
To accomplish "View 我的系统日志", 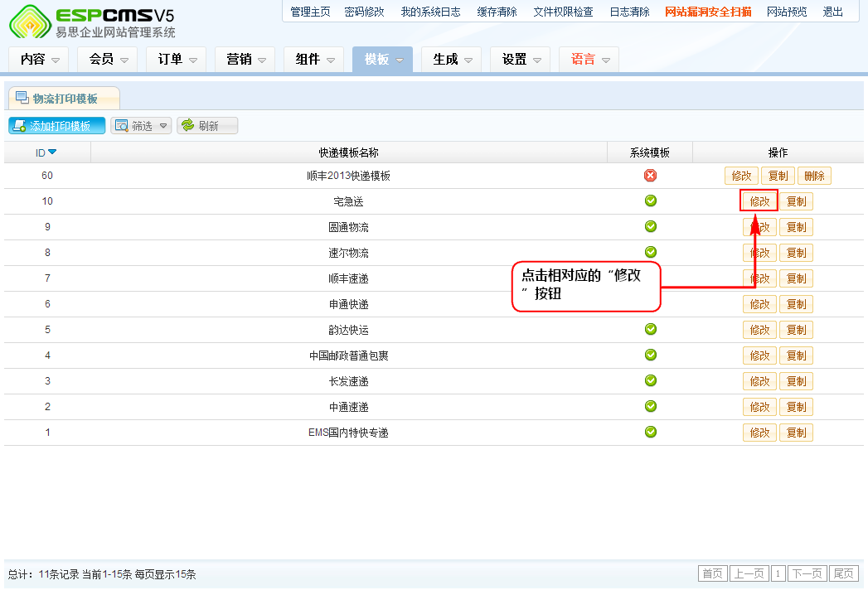I will [430, 12].
